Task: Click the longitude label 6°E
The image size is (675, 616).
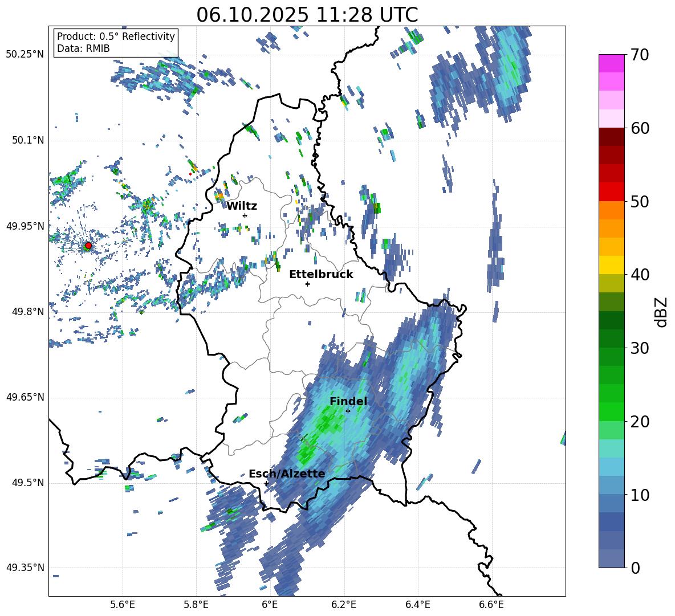Action: point(270,605)
